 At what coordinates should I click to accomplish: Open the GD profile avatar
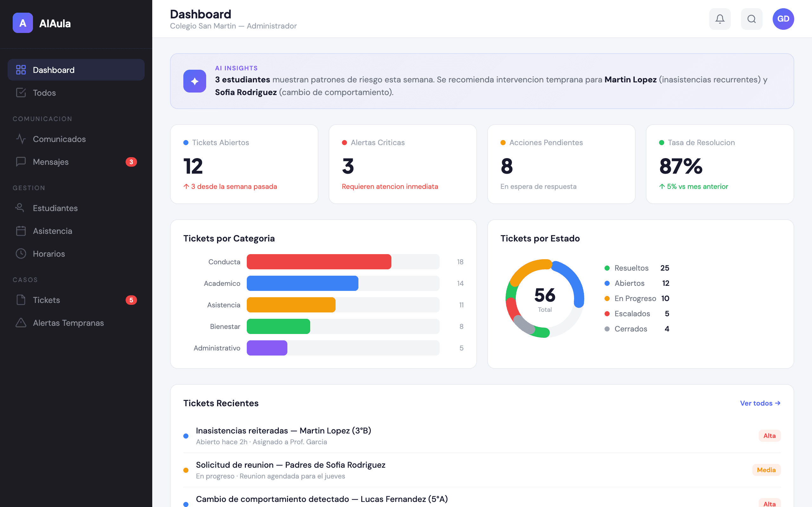[783, 19]
